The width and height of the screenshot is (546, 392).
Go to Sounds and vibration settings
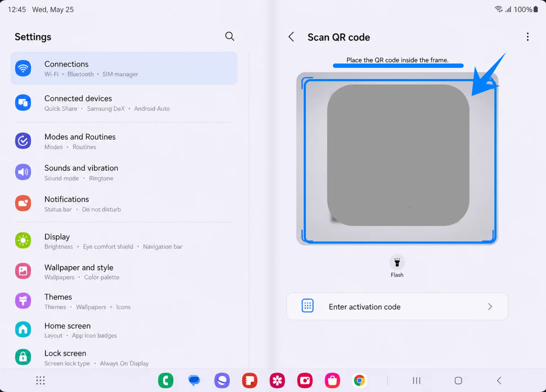click(124, 173)
